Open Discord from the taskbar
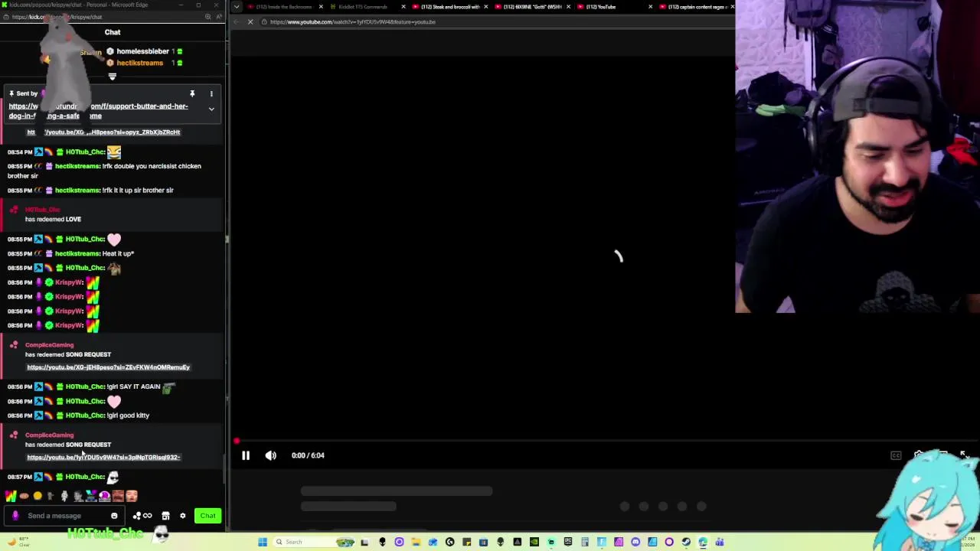 [635, 542]
